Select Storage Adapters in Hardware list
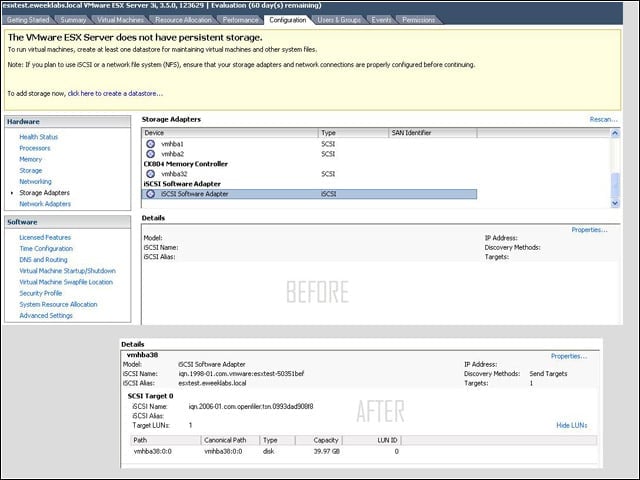Screen dimensions: 640x480 point(44,193)
